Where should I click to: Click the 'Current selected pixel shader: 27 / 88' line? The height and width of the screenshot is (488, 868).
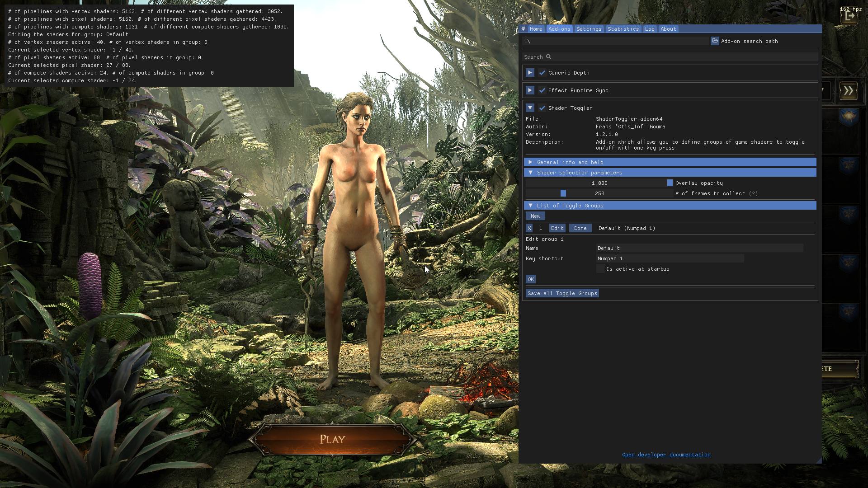tap(69, 65)
